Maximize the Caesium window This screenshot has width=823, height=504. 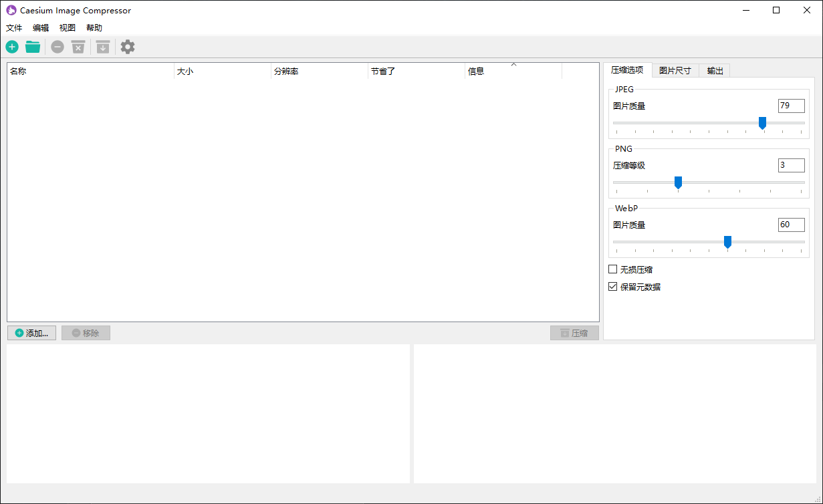click(x=776, y=10)
